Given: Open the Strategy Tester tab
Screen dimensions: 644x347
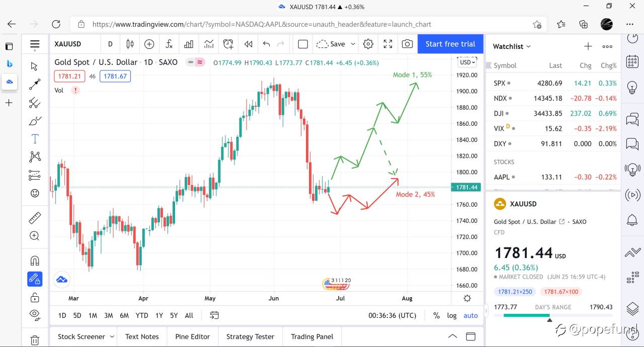Looking at the screenshot, I should 250,336.
